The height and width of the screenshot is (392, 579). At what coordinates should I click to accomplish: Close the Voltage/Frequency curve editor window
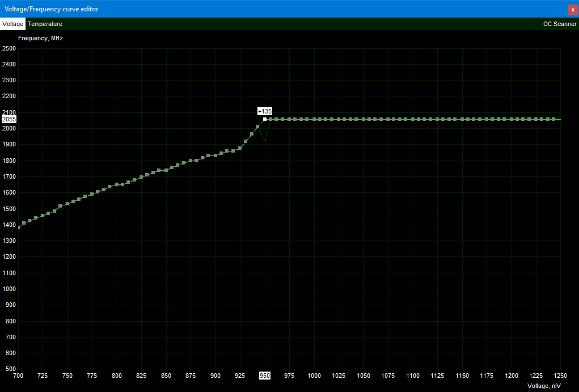[573, 10]
